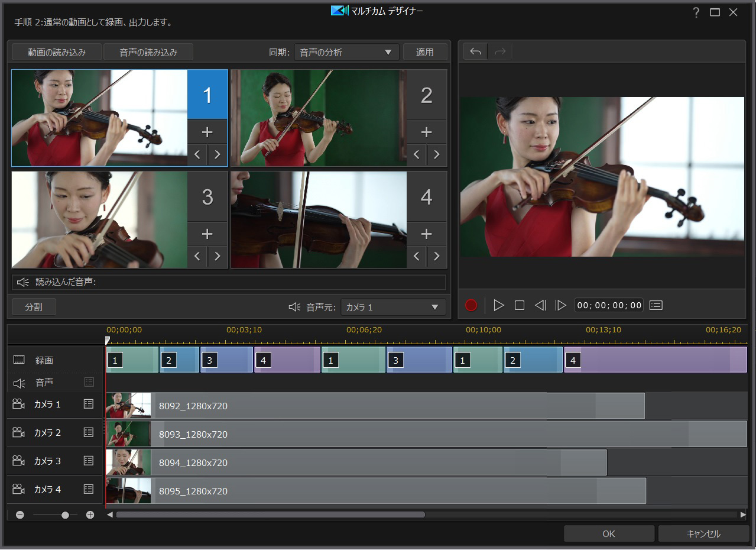Click right arrow under camera 2

[437, 155]
